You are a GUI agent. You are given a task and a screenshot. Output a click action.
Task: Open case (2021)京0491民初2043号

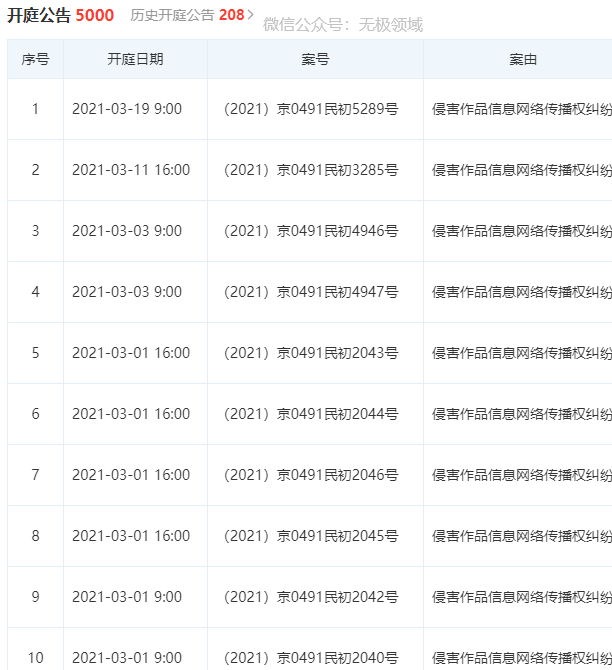pyautogui.click(x=311, y=353)
